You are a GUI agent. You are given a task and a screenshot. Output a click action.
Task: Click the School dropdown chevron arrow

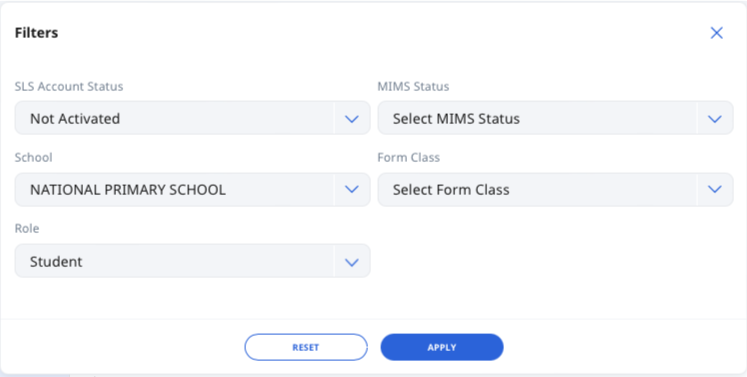point(352,190)
